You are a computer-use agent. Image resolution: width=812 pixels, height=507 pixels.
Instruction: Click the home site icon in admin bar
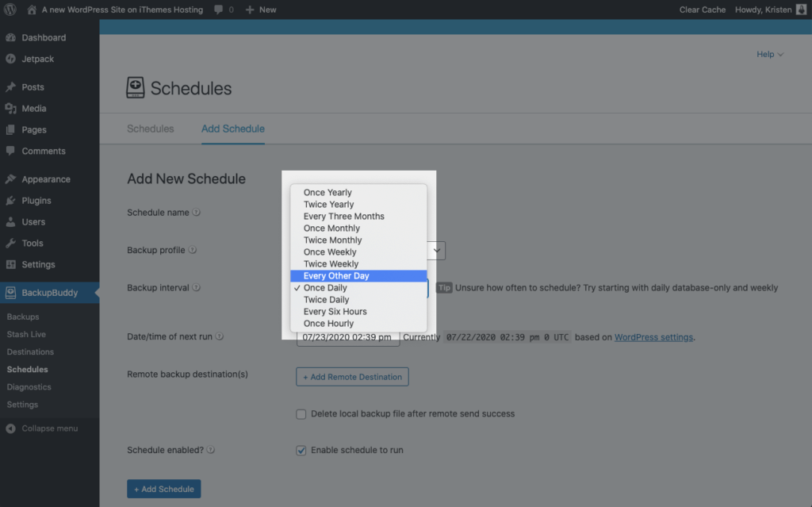(x=32, y=10)
